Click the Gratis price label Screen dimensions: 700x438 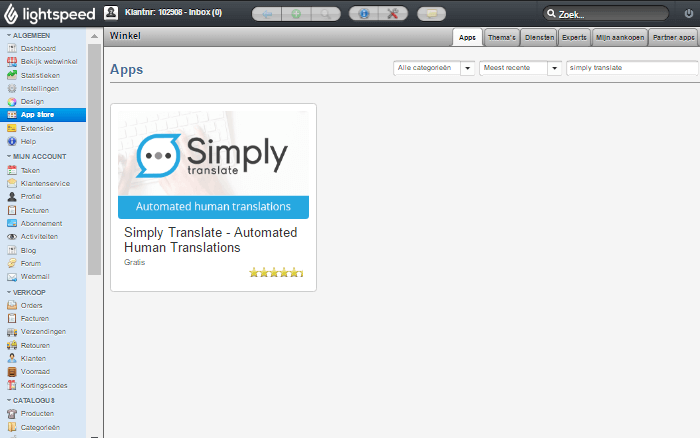tap(134, 263)
